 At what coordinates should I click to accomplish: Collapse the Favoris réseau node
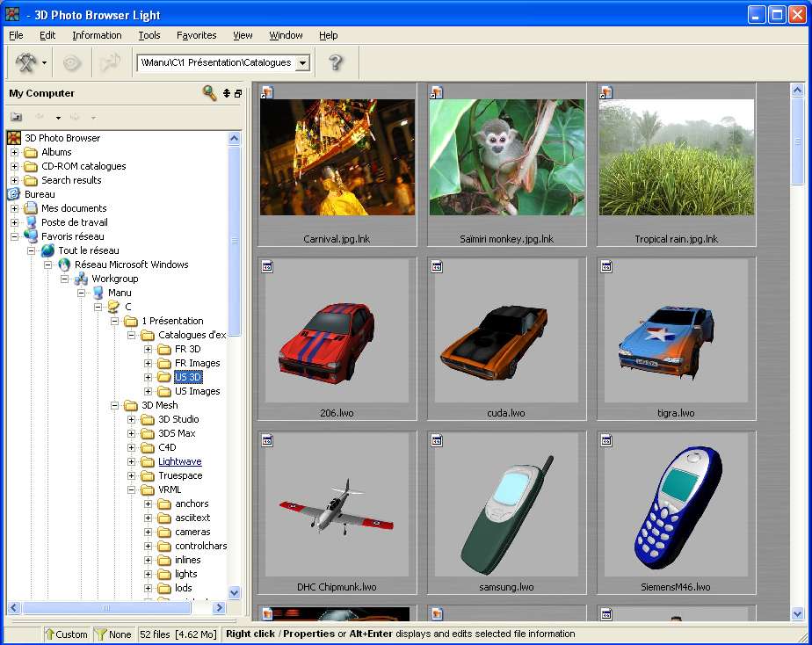click(x=14, y=236)
